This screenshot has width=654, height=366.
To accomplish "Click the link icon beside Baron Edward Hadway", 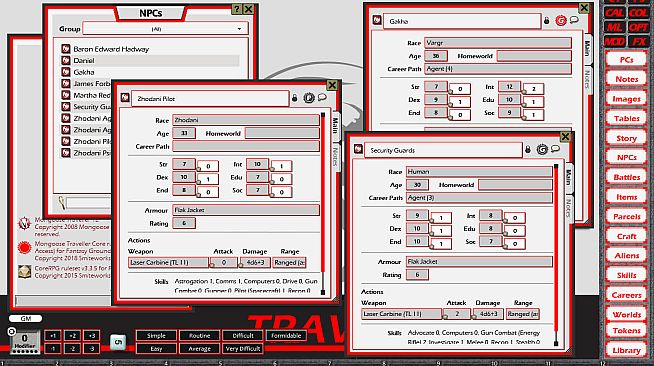I will click(x=65, y=49).
